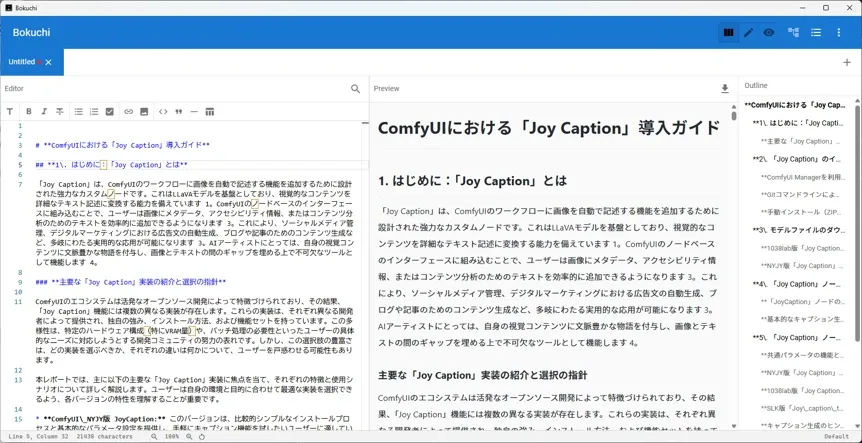Screen dimensions: 862x443
Task: Add a new tab with plus button
Action: tap(847, 62)
